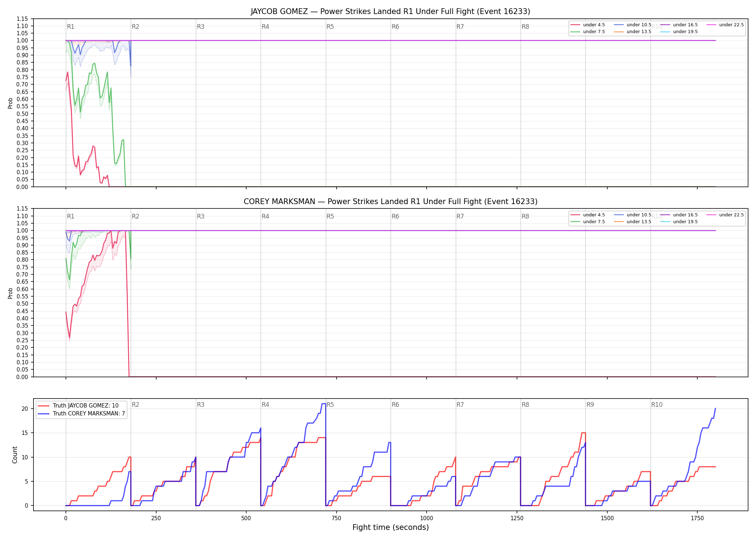This screenshot has height=540, width=756.
Task: Pick 'under 19.5' legend entry in Marksman chart
Action: pyautogui.click(x=679, y=222)
